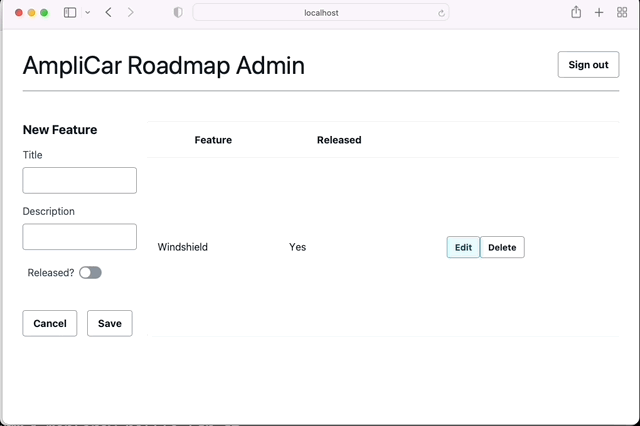Click the Cancel button
Viewport: 640px width, 426px height.
point(50,323)
